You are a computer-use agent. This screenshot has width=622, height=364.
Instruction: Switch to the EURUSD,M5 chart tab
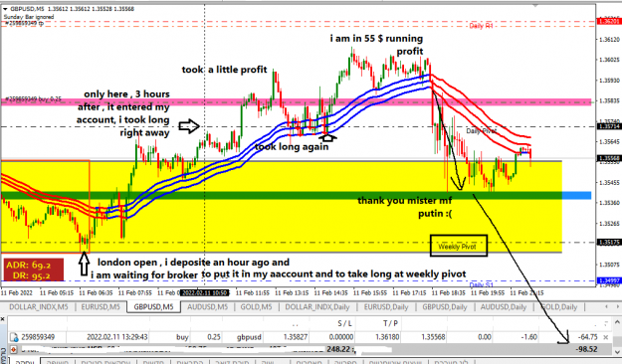tap(101, 307)
